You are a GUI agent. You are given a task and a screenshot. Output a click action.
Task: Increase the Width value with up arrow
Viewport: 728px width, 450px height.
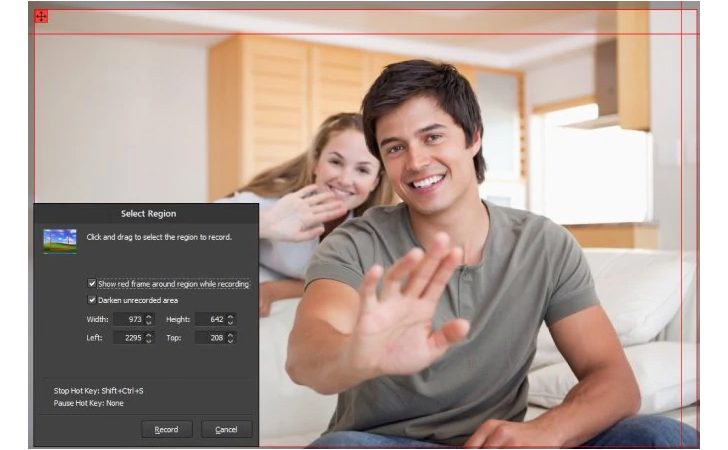pos(149,317)
